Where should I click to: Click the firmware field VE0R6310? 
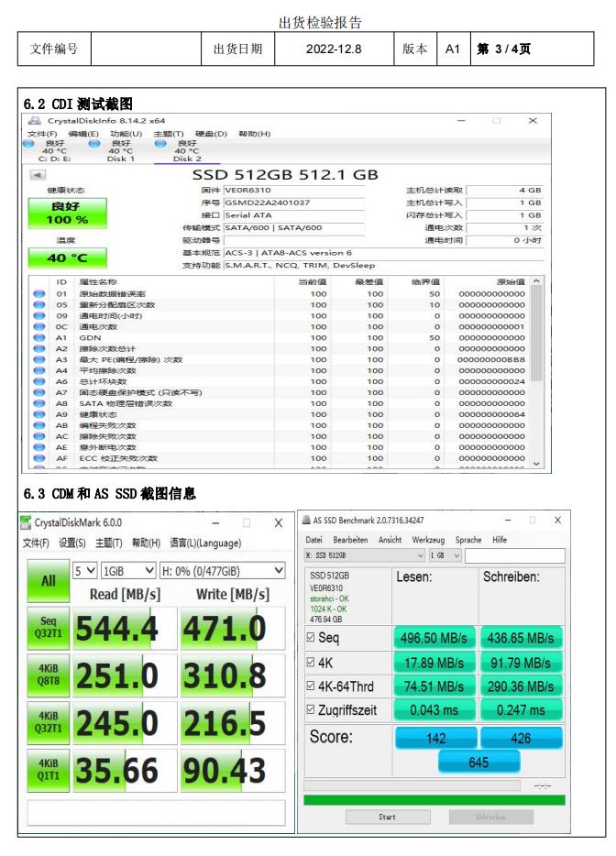[294, 190]
